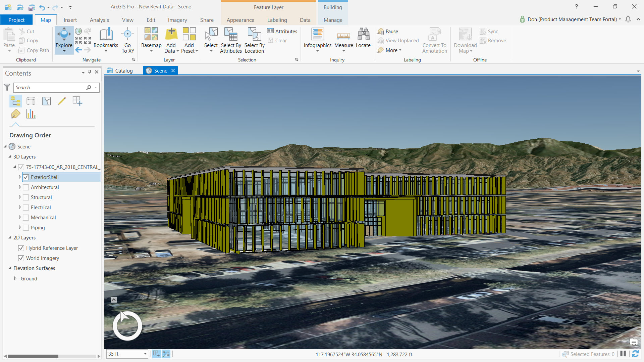644x362 pixels.
Task: Click into the Contents Search field
Action: tap(50, 88)
